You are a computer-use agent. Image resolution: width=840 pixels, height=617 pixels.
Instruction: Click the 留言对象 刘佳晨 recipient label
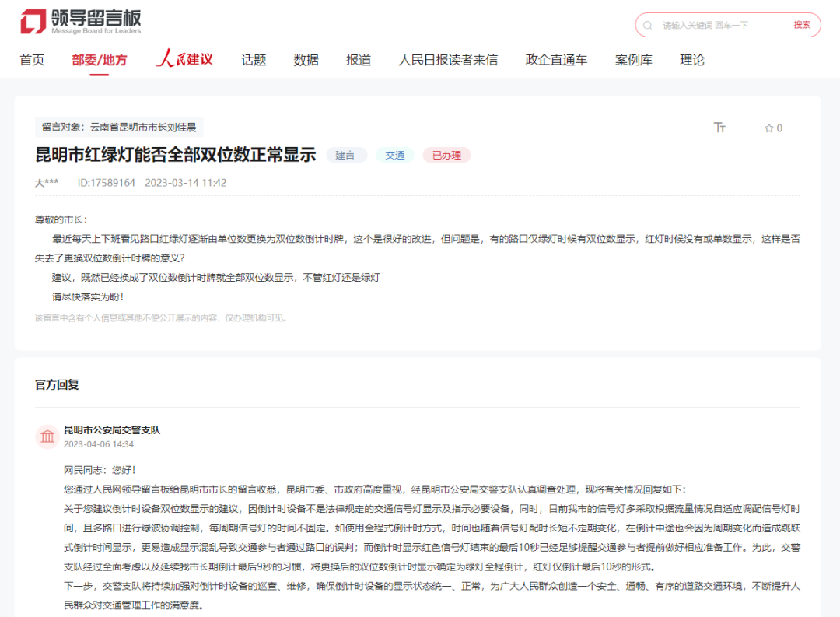click(119, 127)
